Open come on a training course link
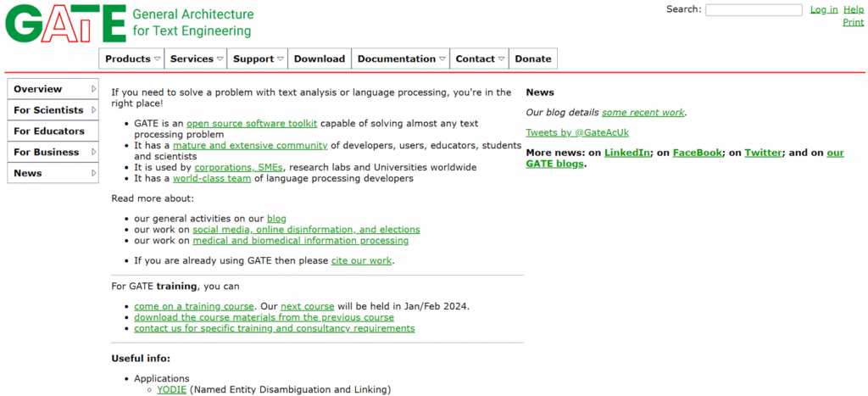Viewport: 868px width, 396px height. pos(194,306)
